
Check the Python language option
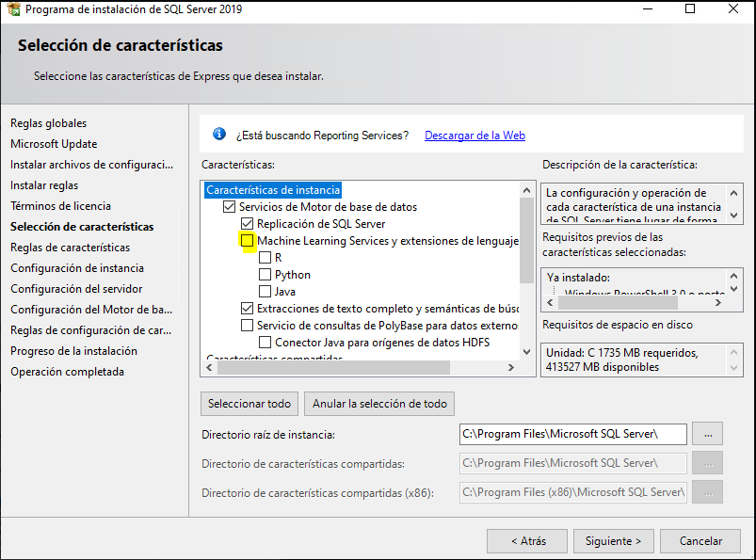click(x=265, y=275)
